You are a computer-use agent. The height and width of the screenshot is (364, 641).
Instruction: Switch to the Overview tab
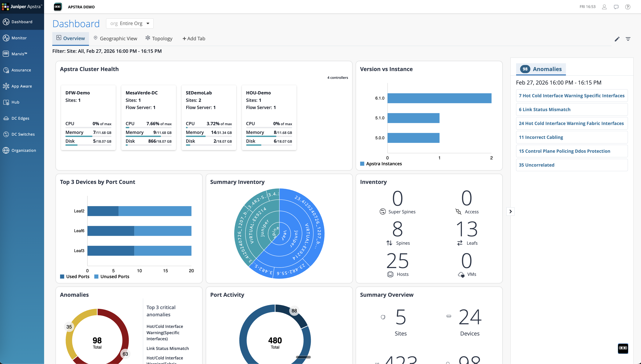[x=71, y=39]
